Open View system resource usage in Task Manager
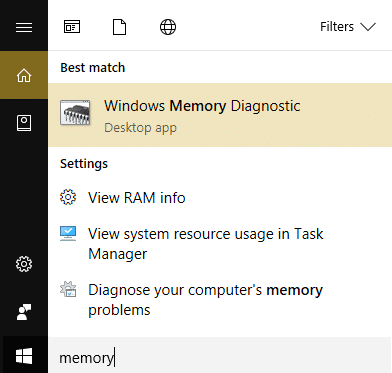The height and width of the screenshot is (373, 392). coord(220,244)
